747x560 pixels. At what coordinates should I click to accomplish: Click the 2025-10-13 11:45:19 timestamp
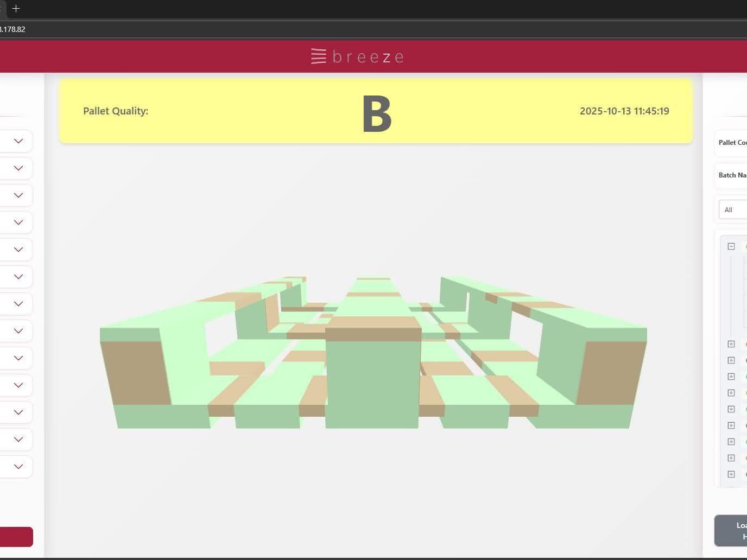point(624,111)
